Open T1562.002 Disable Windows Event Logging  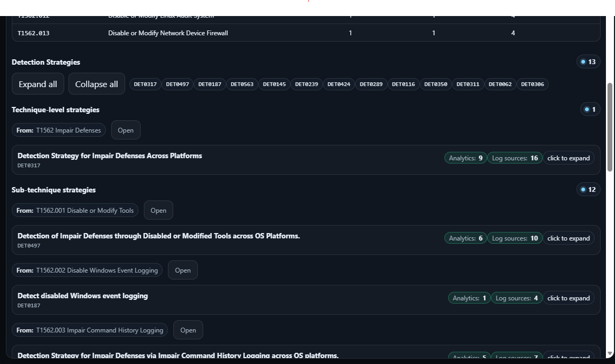coord(183,270)
